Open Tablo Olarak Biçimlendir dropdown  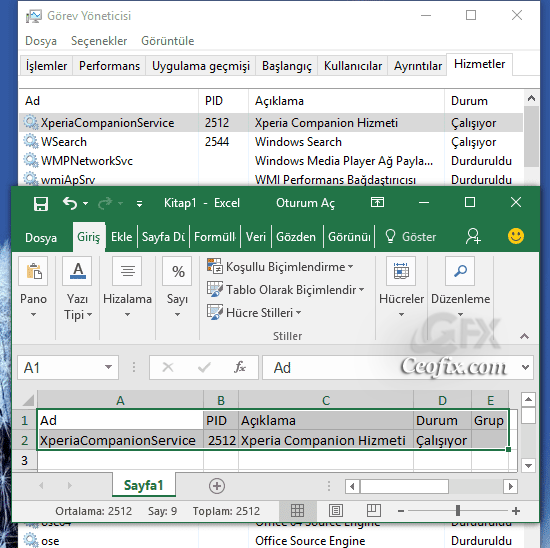(x=286, y=290)
